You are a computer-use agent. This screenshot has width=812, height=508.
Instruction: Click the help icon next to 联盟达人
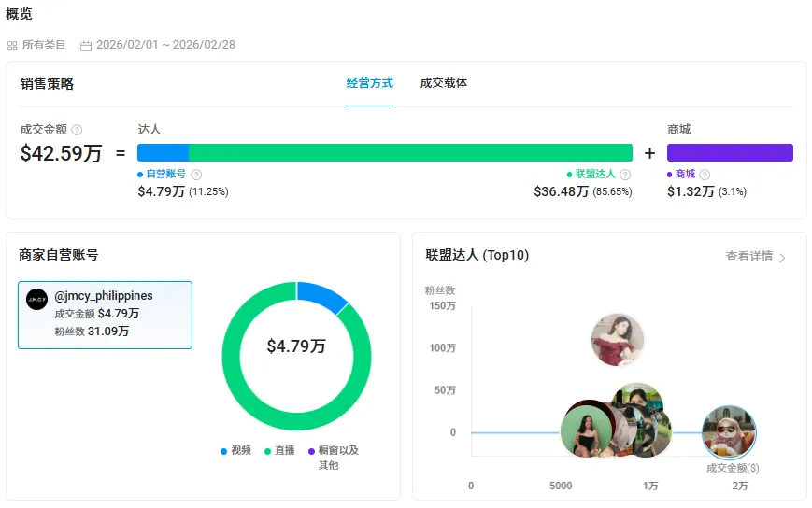[625, 175]
